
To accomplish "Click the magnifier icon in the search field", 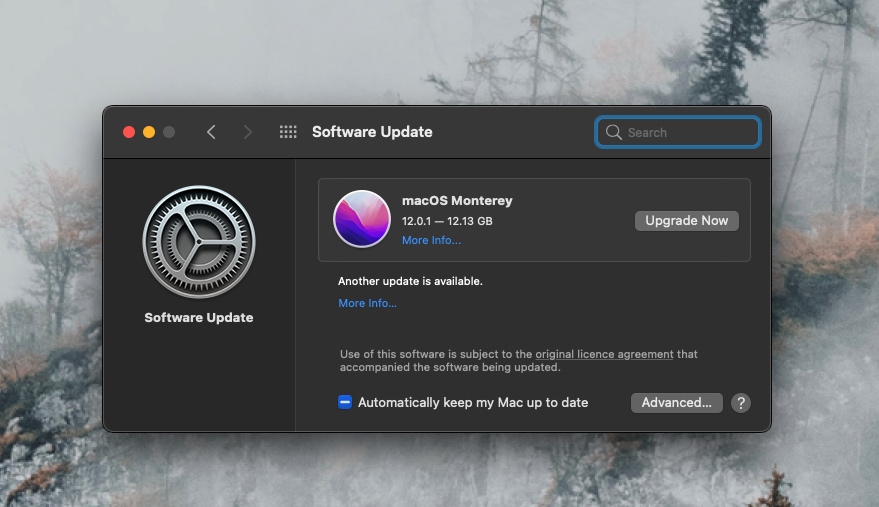I will pos(613,132).
